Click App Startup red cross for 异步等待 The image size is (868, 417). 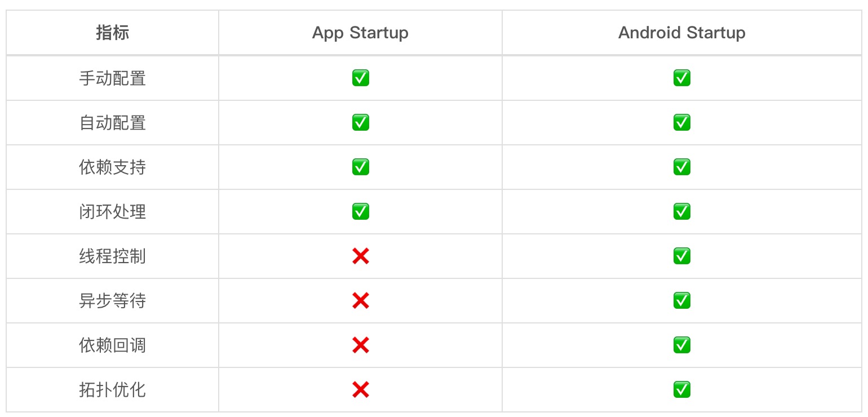(360, 301)
